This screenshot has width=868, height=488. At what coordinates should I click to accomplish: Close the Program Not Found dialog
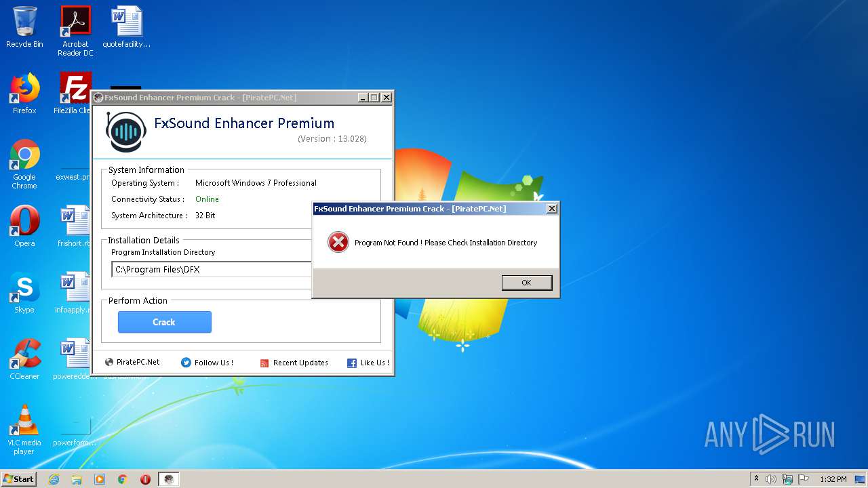point(552,209)
